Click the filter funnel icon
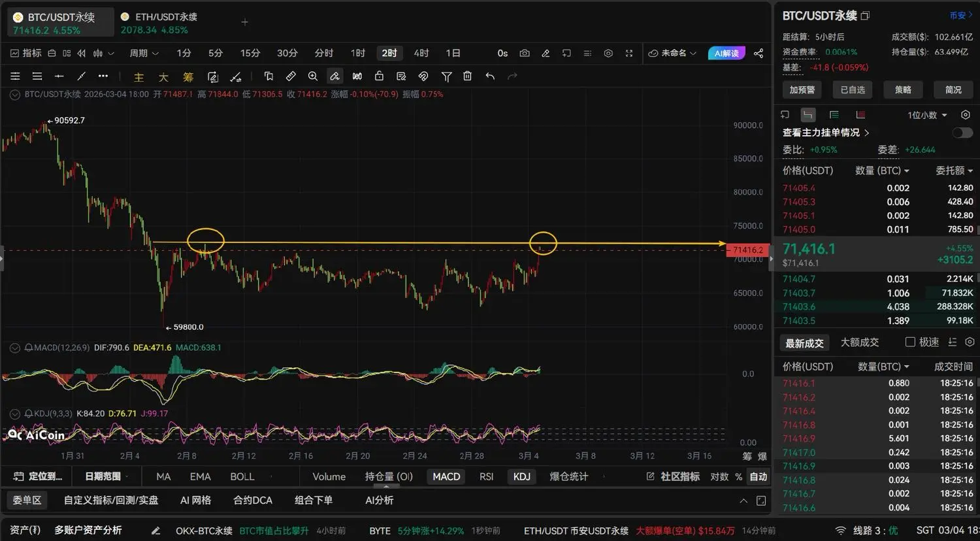The image size is (980, 541). click(446, 76)
